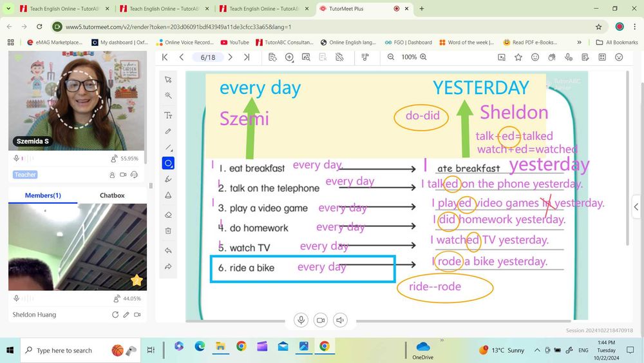This screenshot has width=644, height=363.
Task: Go to the first slide
Action: click(x=165, y=57)
